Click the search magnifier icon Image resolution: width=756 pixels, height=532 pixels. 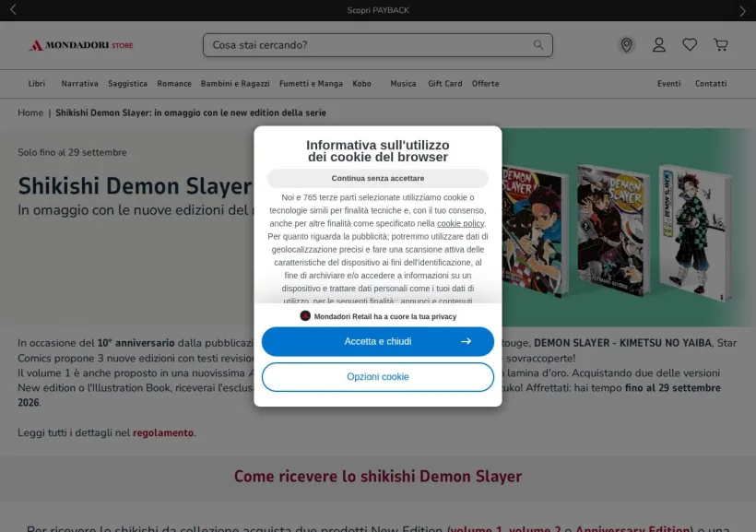[x=538, y=45]
